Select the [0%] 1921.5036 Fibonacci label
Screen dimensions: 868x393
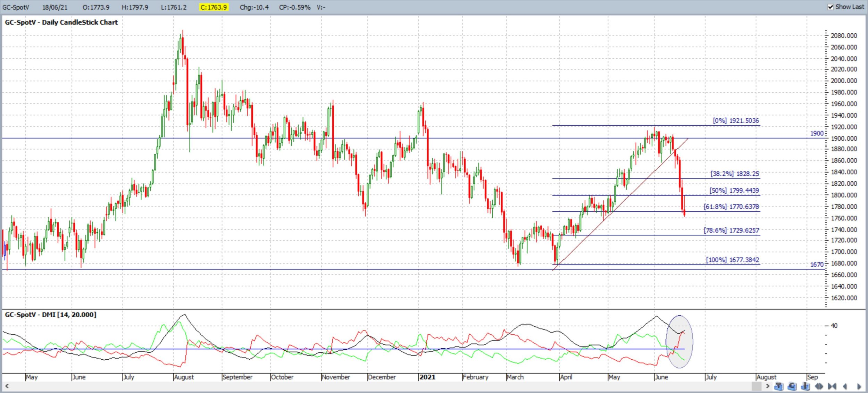[736, 120]
